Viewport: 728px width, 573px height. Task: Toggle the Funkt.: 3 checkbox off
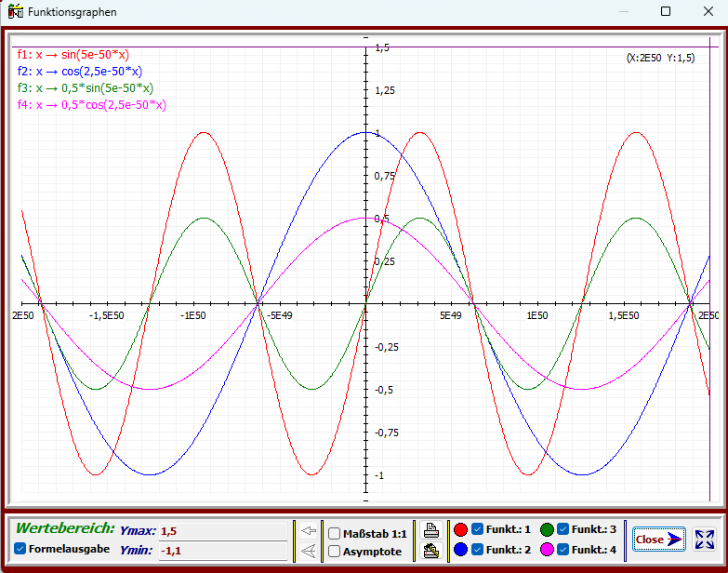563,529
